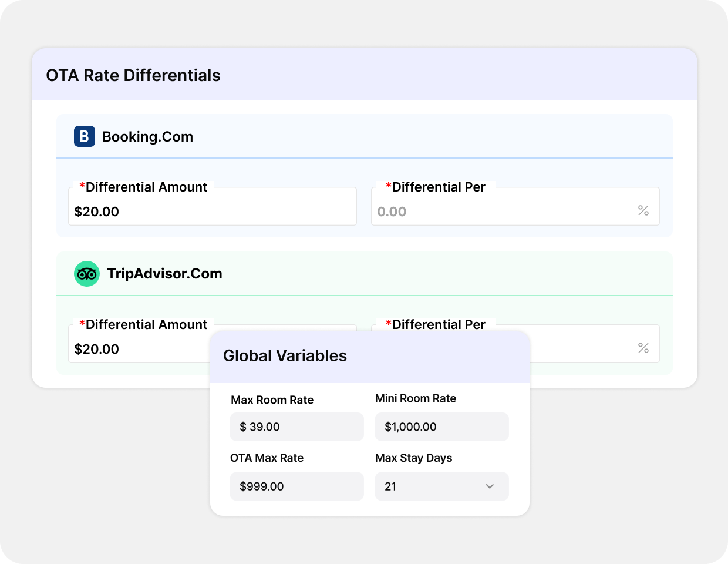728x564 pixels.
Task: Click the Max Stay Days label
Action: tap(414, 458)
